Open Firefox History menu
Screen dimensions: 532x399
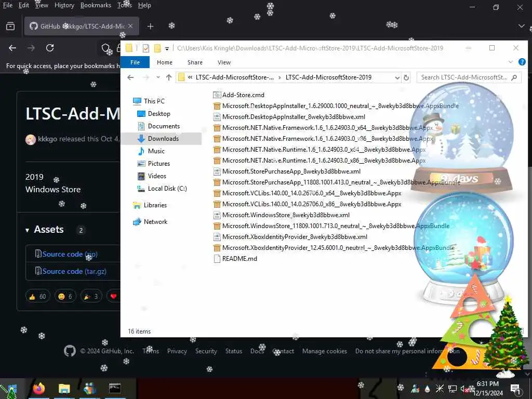(64, 5)
